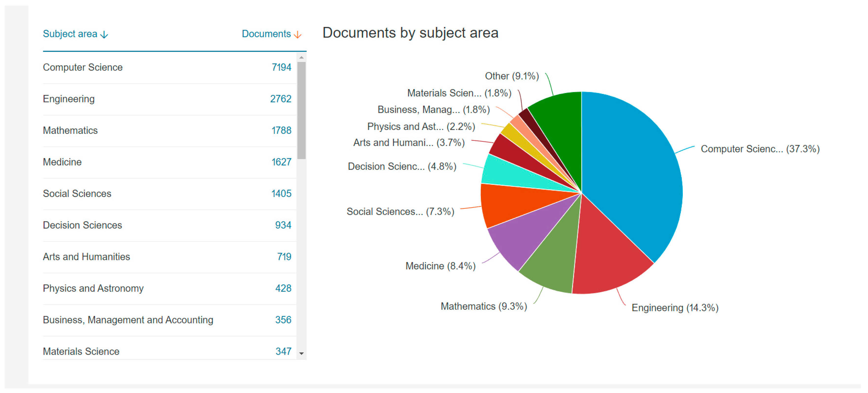Click the Documents column header
This screenshot has height=393, width=868.
(x=266, y=34)
